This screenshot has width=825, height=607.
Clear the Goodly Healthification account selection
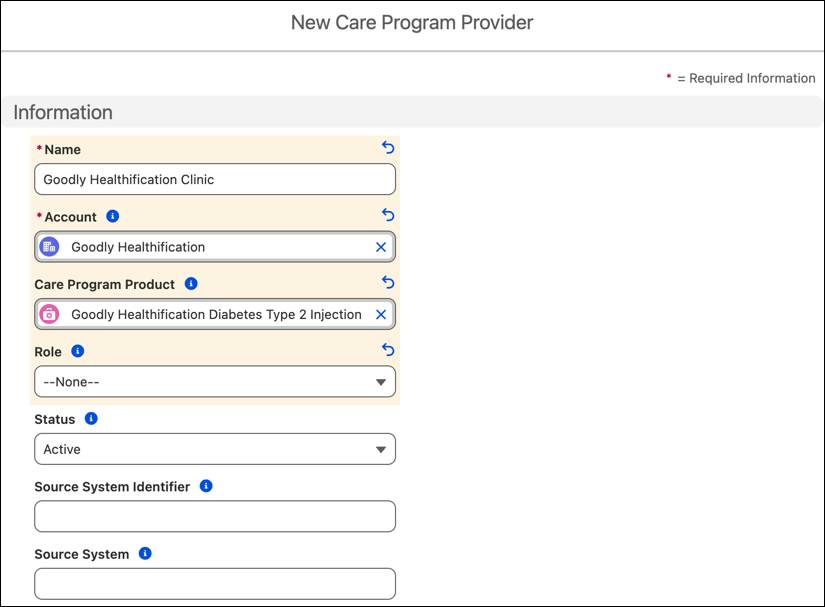tap(379, 246)
